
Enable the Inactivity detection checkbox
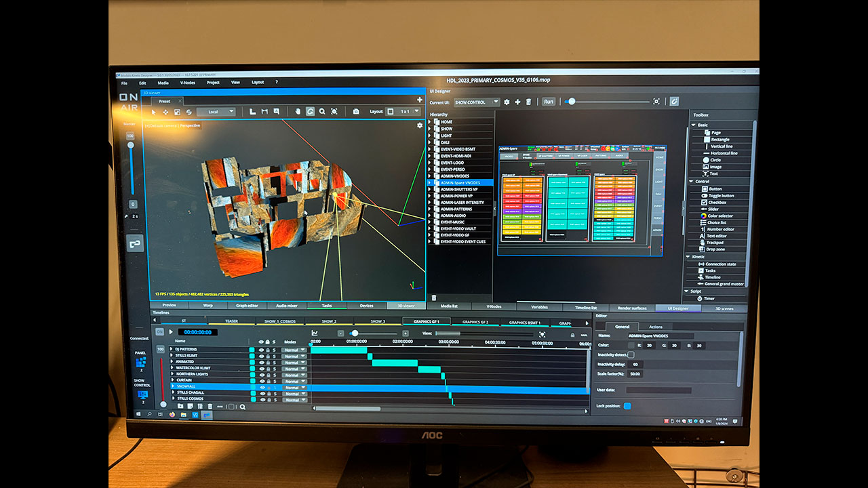click(x=631, y=354)
